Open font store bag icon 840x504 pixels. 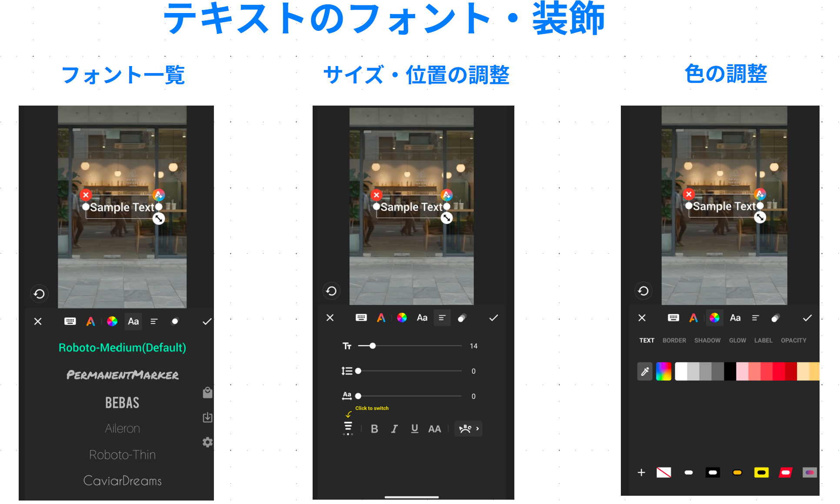point(207,393)
